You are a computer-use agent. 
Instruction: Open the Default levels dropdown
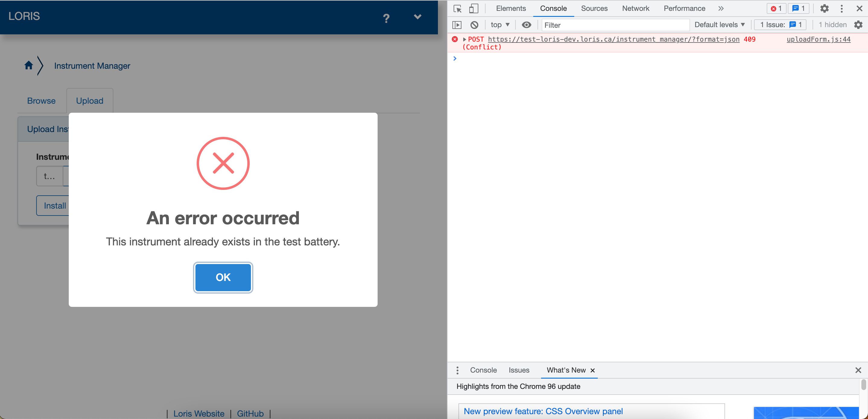click(x=719, y=25)
